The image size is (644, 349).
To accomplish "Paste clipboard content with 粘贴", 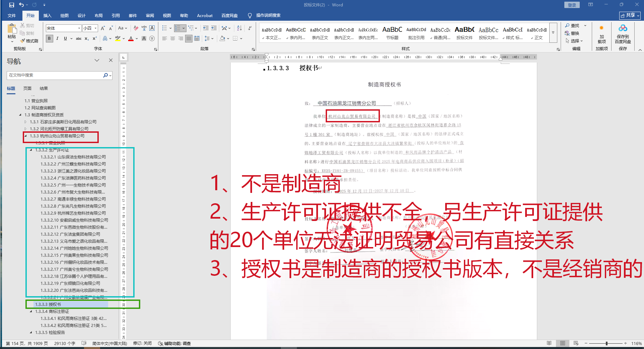I will coord(12,33).
